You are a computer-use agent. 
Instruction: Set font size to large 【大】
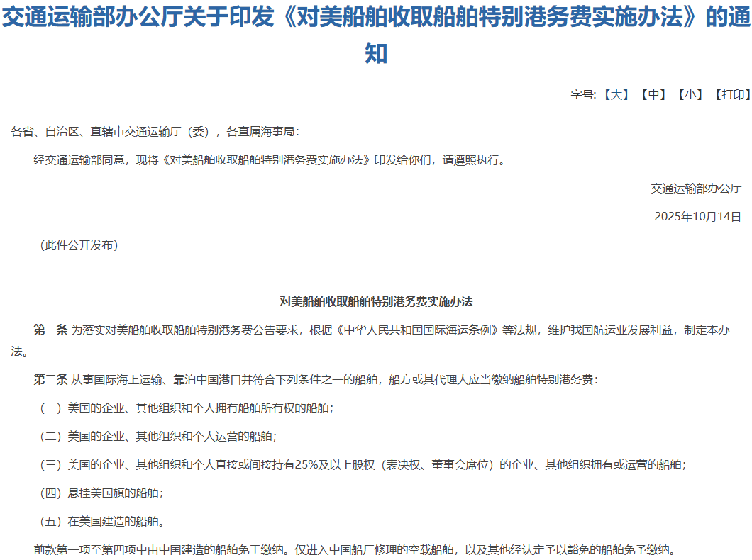(616, 94)
